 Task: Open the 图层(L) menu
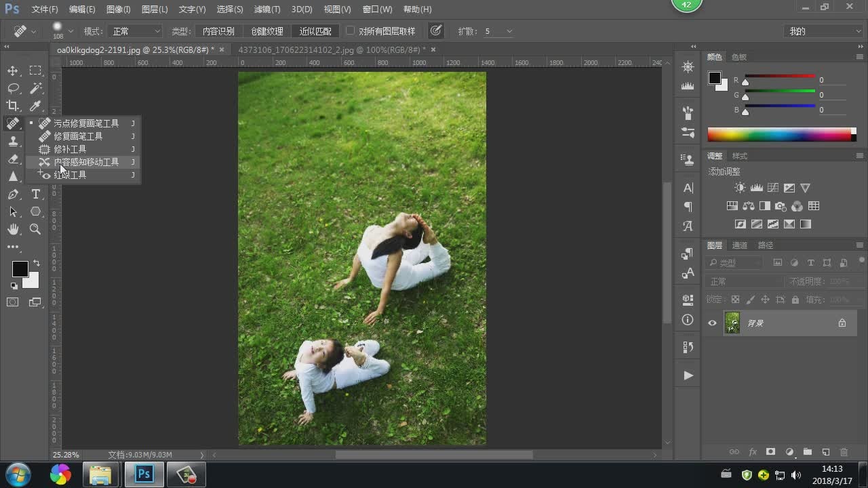coord(155,9)
